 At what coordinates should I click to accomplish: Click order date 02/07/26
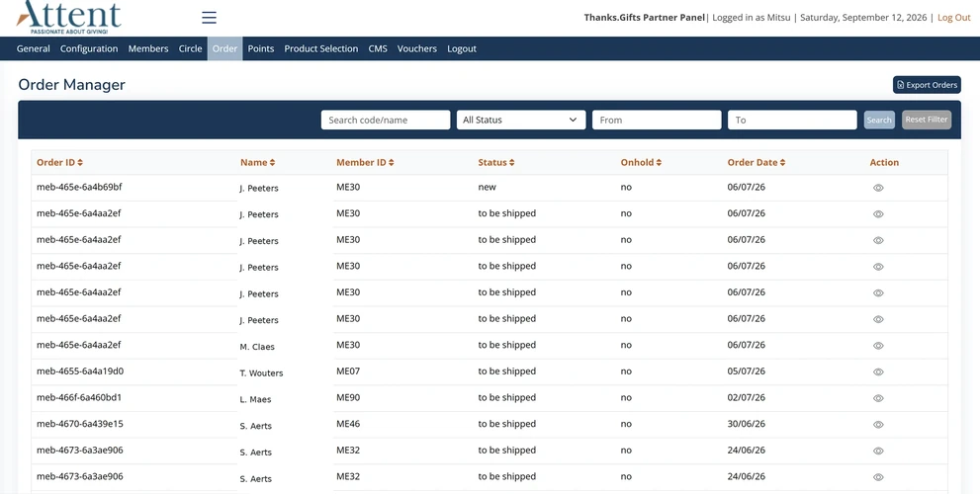[x=747, y=397]
